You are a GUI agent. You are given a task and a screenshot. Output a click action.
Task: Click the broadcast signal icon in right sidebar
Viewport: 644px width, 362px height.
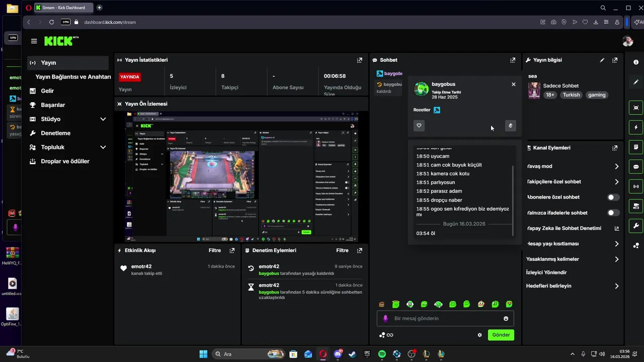click(x=636, y=187)
